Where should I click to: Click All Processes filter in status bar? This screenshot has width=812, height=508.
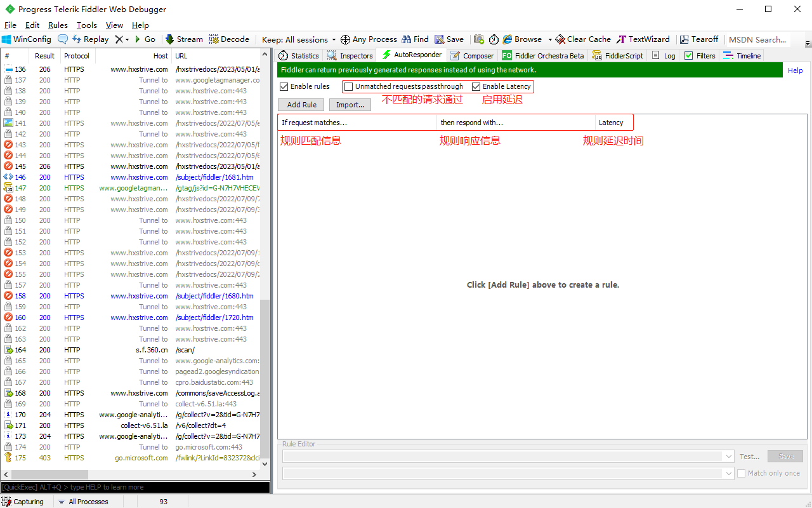(x=82, y=502)
